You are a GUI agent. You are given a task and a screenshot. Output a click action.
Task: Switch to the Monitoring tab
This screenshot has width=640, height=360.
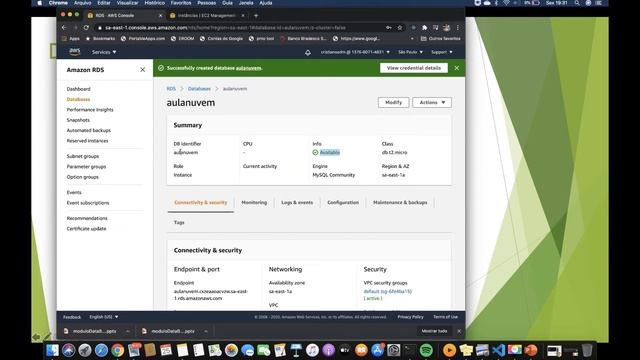tap(254, 202)
